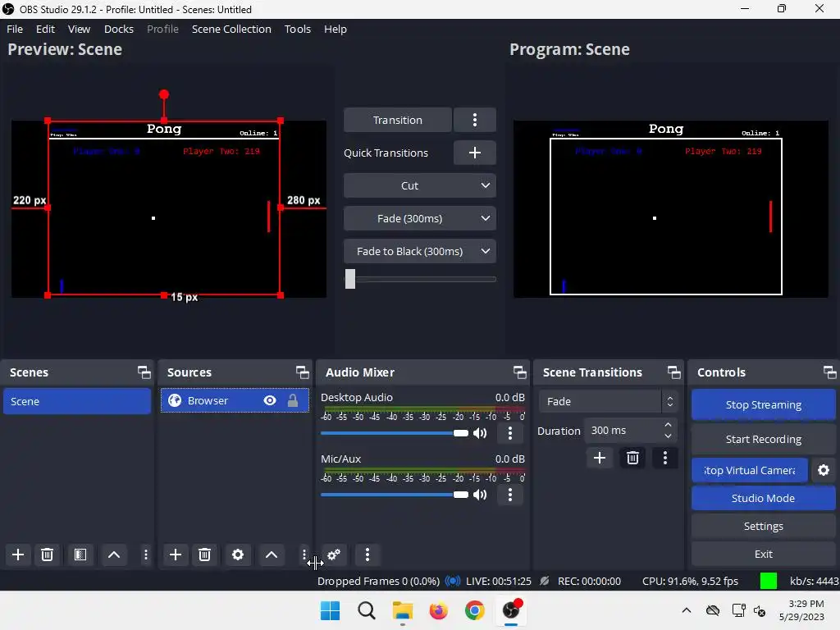The width and height of the screenshot is (840, 630).
Task: Adjust Desktop Audio volume slider
Action: point(395,433)
